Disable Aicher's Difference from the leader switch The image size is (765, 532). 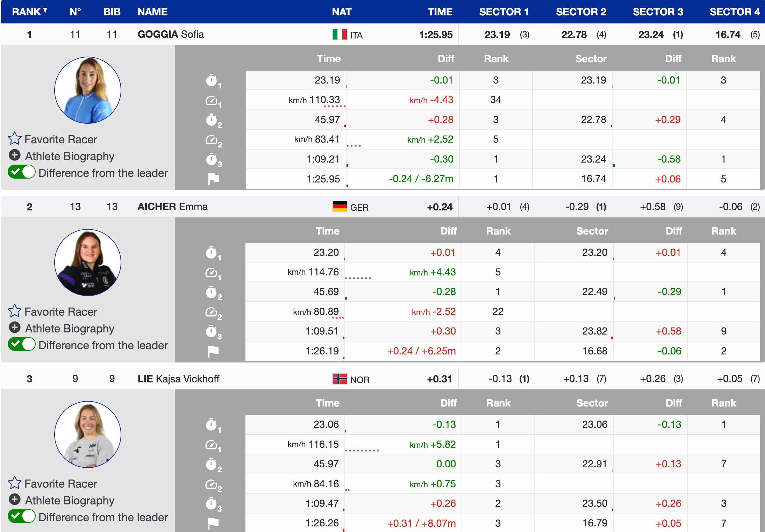[x=22, y=345]
